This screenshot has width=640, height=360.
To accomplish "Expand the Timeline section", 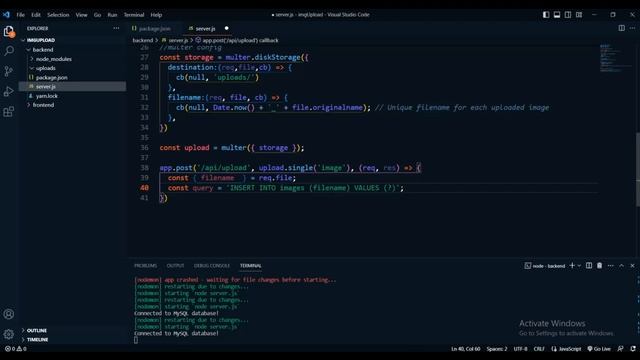I will click(x=73, y=339).
